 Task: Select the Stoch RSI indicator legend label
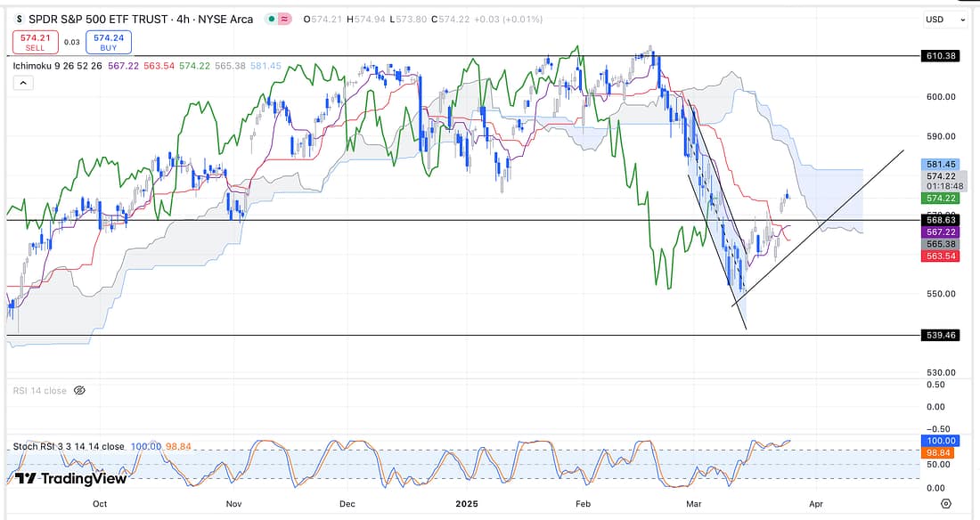pos(69,446)
